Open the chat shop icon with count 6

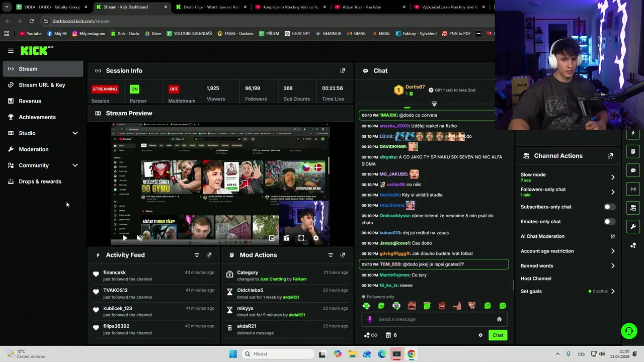(x=391, y=335)
